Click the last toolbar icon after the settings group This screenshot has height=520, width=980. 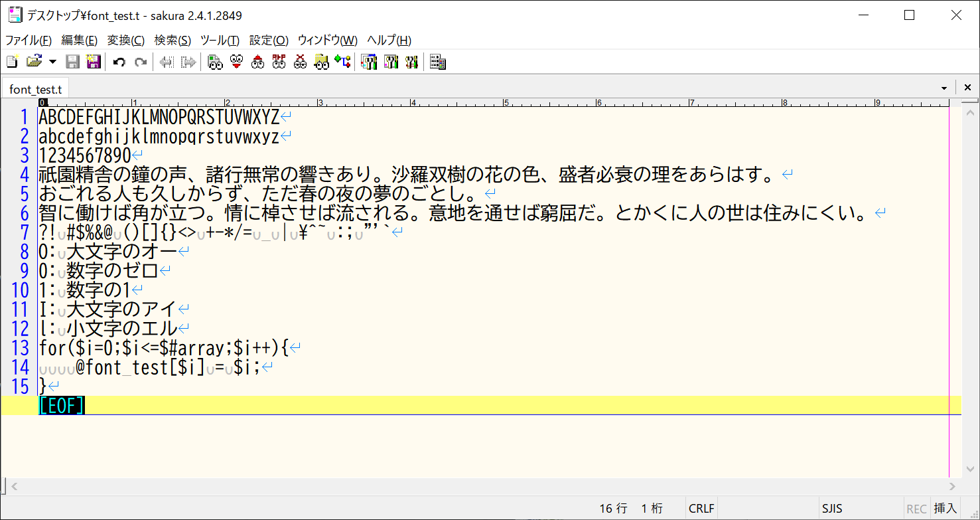(x=437, y=62)
